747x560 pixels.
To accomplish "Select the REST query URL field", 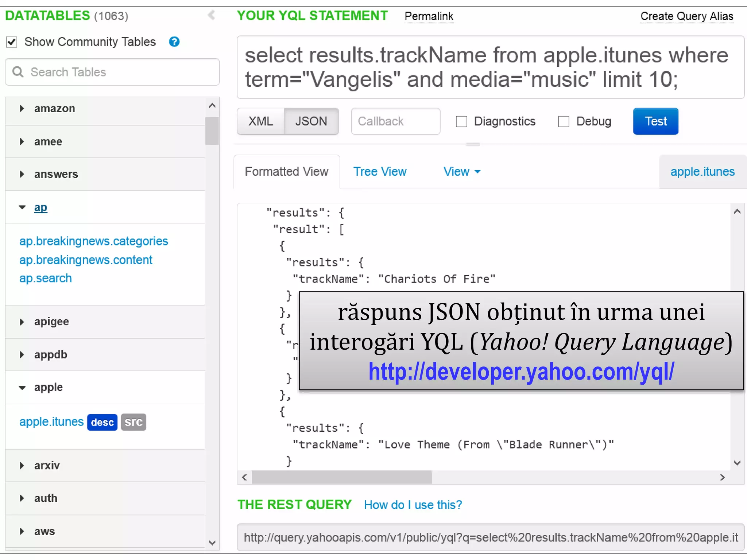I will (491, 537).
